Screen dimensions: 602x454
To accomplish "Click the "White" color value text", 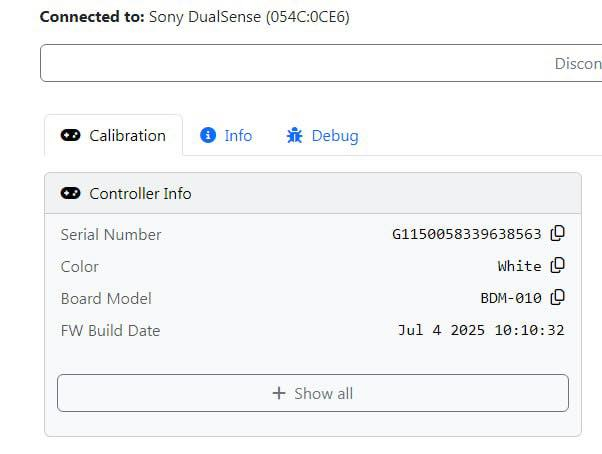I will click(519, 267).
